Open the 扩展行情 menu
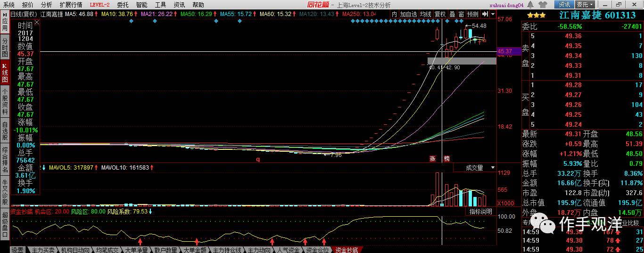The height and width of the screenshot is (253, 644). (x=71, y=5)
